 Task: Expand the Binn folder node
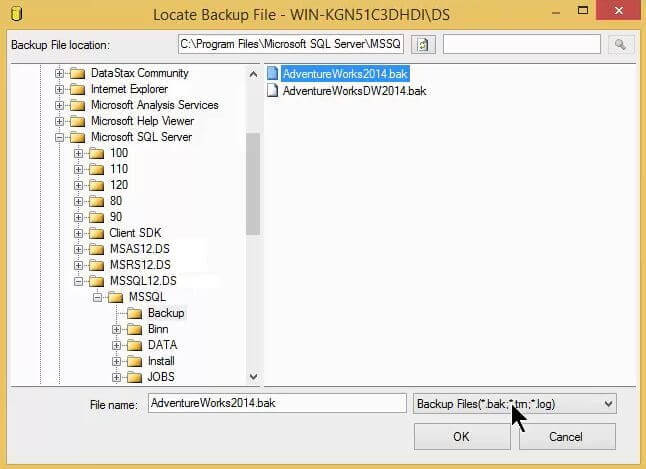pyautogui.click(x=116, y=330)
